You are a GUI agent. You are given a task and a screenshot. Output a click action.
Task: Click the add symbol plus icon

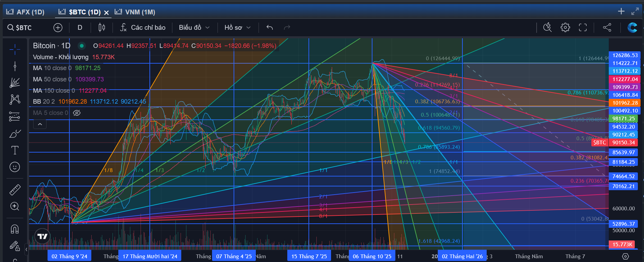(x=58, y=27)
